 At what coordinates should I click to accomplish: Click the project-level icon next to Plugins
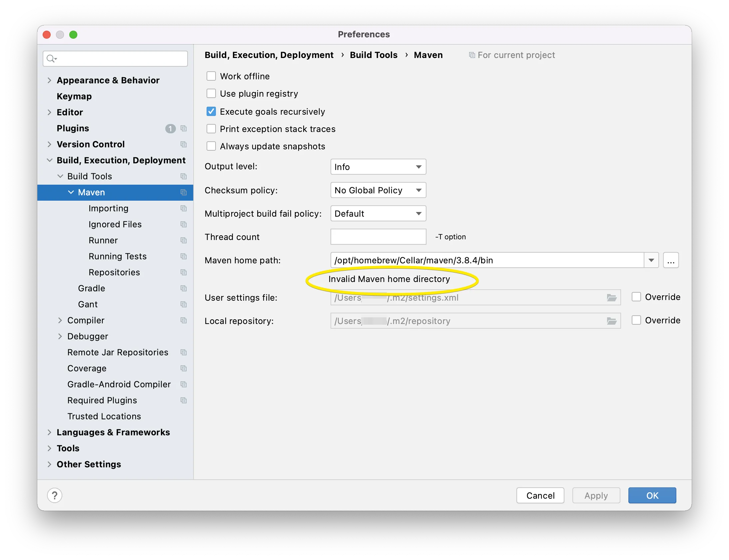pyautogui.click(x=184, y=128)
